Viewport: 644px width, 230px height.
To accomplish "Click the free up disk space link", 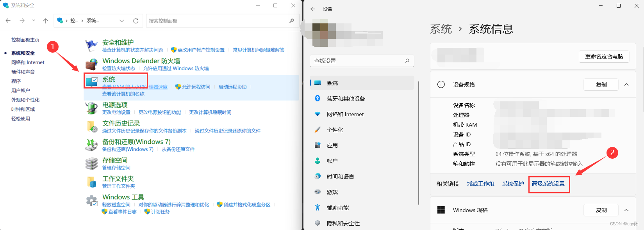I will [x=116, y=205].
